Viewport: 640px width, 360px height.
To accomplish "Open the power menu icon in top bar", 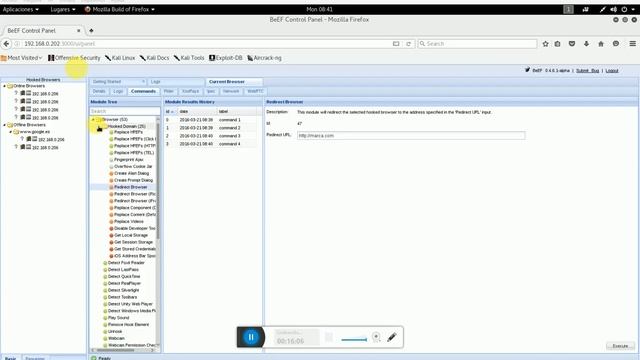I will point(624,9).
